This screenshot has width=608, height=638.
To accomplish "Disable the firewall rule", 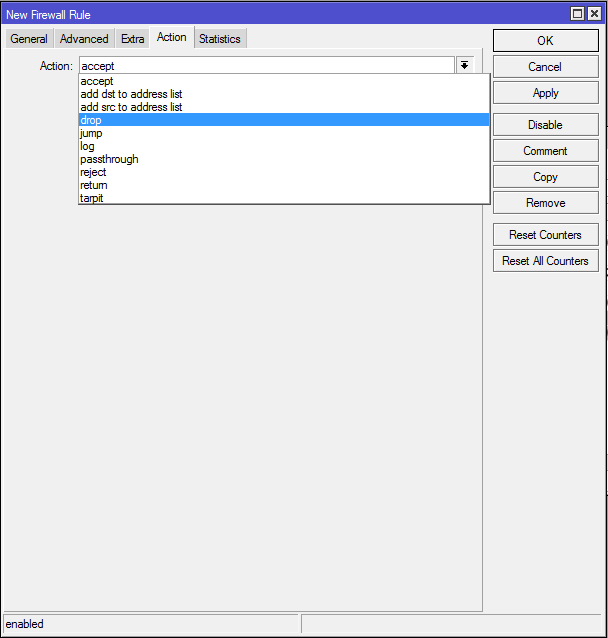I will pyautogui.click(x=545, y=125).
